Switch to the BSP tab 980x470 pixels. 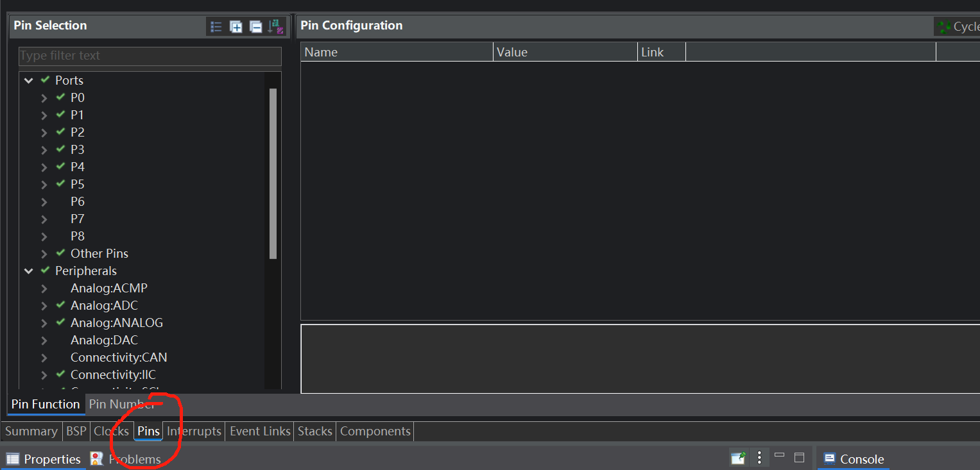[76, 431]
